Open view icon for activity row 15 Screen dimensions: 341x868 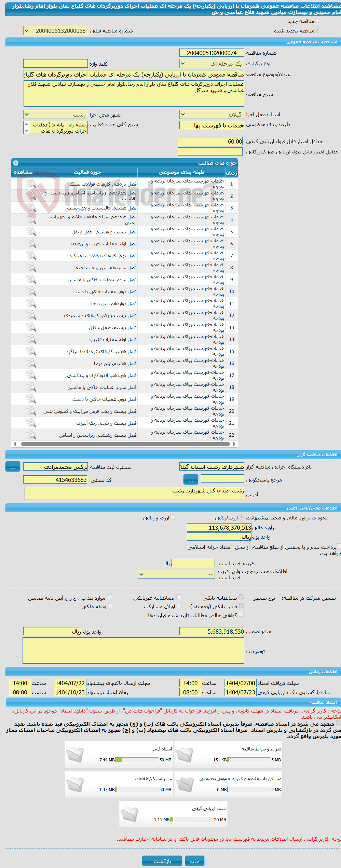(31, 351)
